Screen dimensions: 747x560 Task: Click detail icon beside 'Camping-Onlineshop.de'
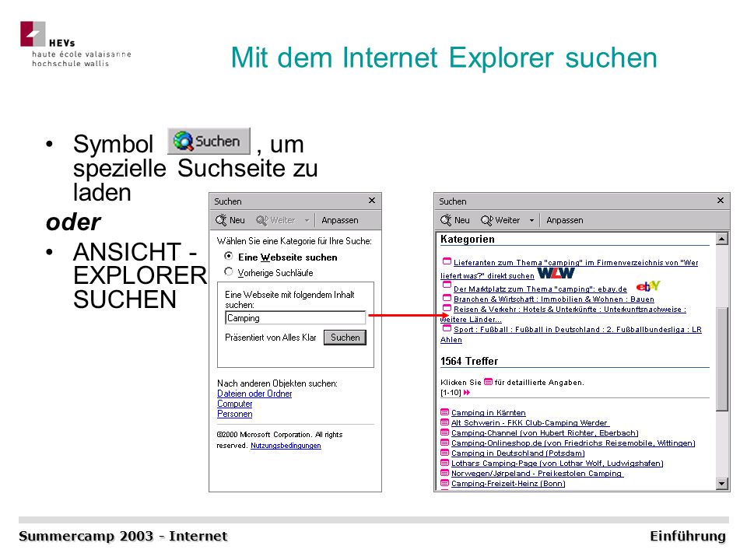click(x=444, y=443)
